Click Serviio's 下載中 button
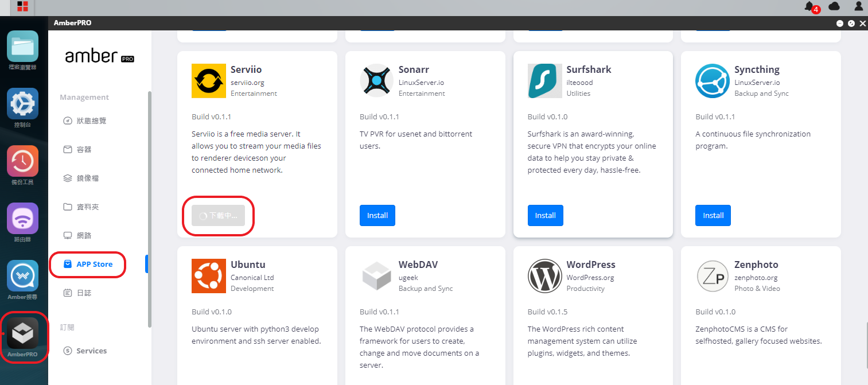Screen dimensions: 868x385 click(218, 216)
